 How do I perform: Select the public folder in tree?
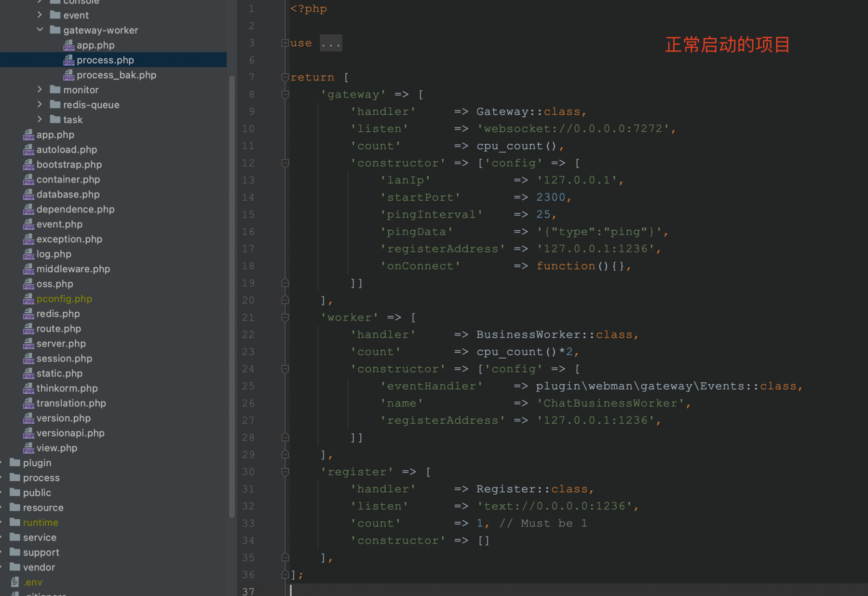tap(37, 493)
